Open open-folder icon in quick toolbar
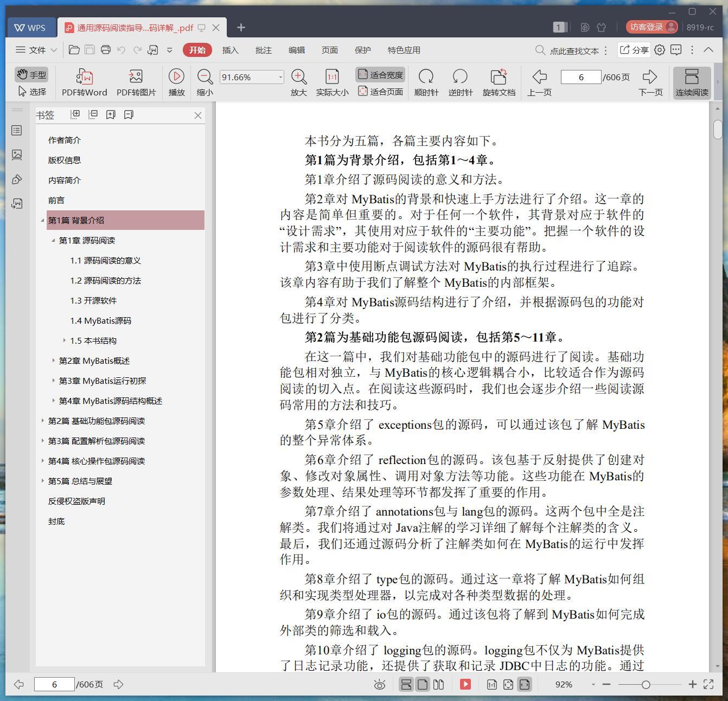Viewport: 728px width, 701px height. pyautogui.click(x=74, y=50)
